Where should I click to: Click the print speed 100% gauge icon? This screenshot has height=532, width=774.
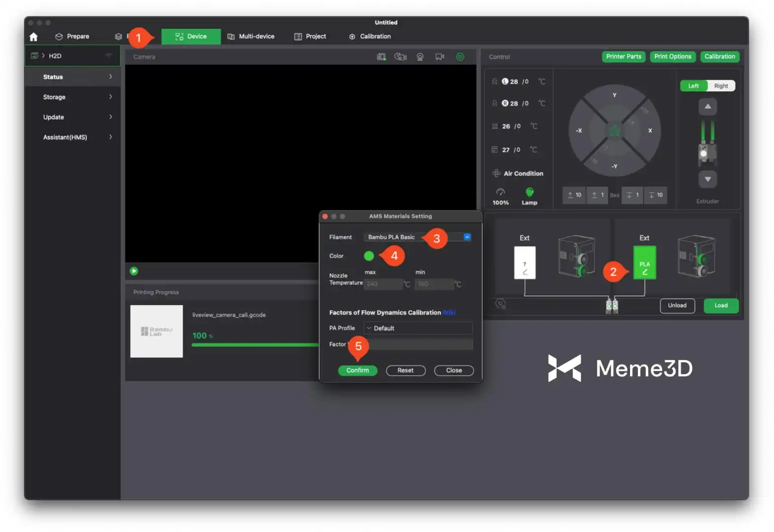pos(500,192)
